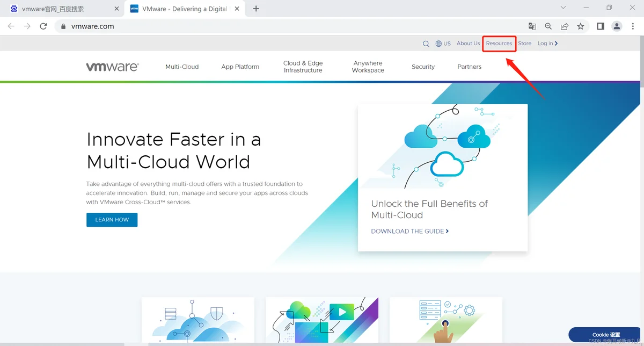Click DOWNLOAD THE GUIDE link
644x346 pixels.
pos(409,231)
